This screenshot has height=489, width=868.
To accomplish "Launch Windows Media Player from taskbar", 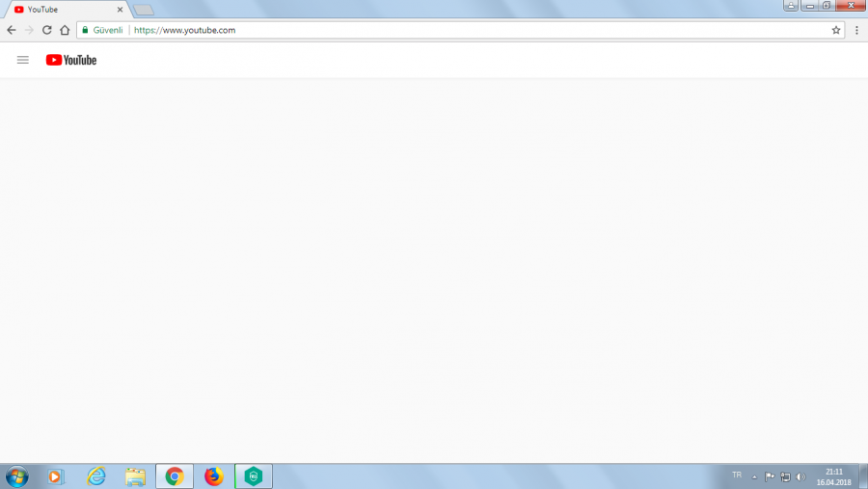I will [55, 476].
